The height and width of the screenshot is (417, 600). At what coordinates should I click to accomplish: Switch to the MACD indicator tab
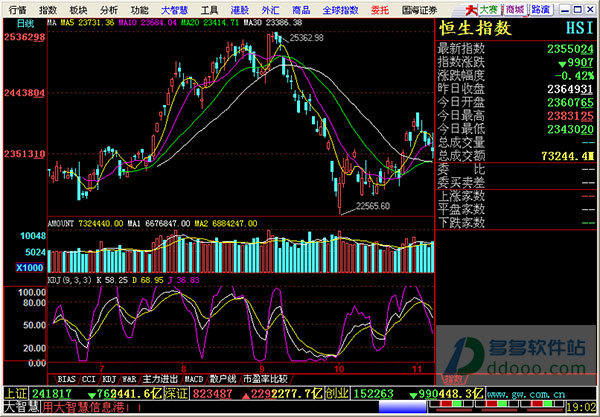click(194, 380)
